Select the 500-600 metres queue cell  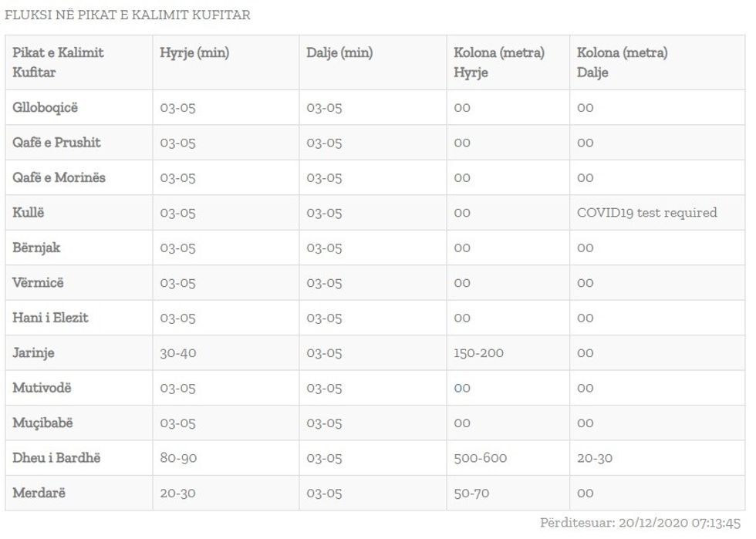(x=480, y=458)
